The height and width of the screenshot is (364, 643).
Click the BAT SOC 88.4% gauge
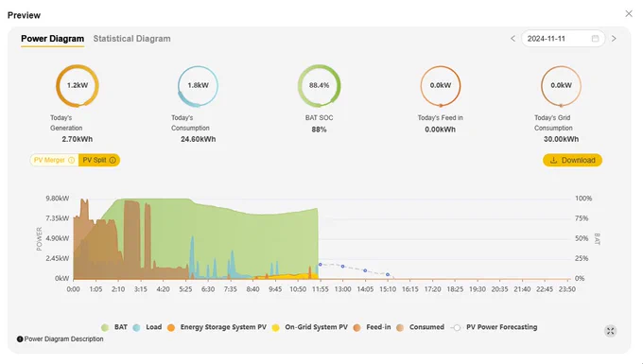(x=319, y=85)
